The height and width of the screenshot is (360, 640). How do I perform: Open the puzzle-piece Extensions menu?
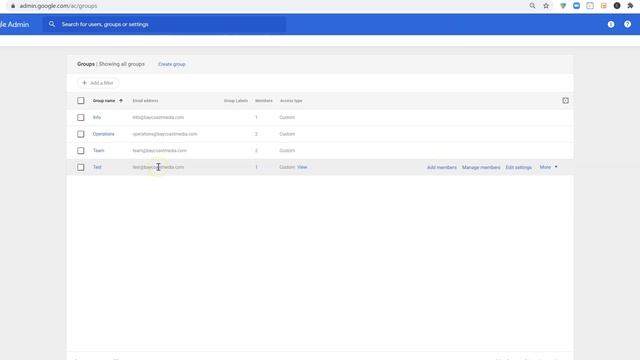pyautogui.click(x=630, y=6)
